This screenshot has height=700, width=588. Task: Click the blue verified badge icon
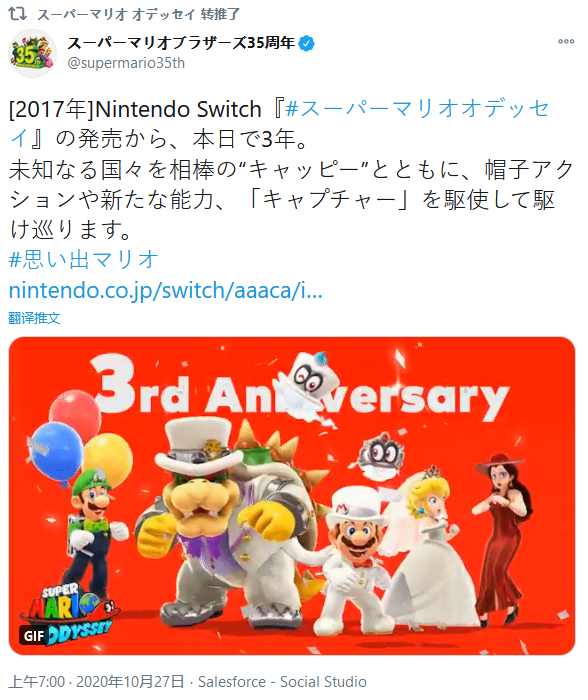pyautogui.click(x=306, y=43)
